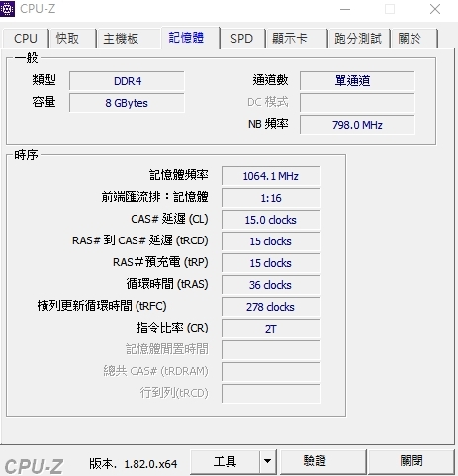Viewport: 458px width, 476px height.
Task: Click the empty 記憶體閒置時間 field
Action: (x=271, y=350)
